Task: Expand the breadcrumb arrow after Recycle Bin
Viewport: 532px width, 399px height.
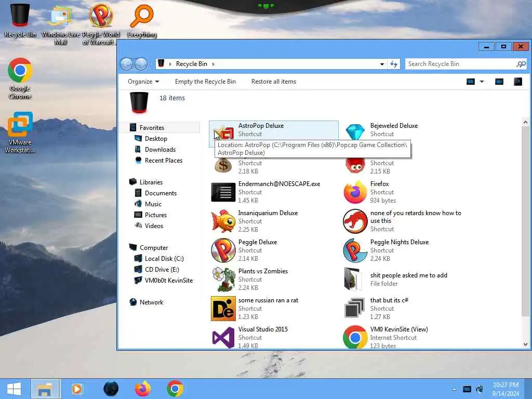Action: (214, 64)
